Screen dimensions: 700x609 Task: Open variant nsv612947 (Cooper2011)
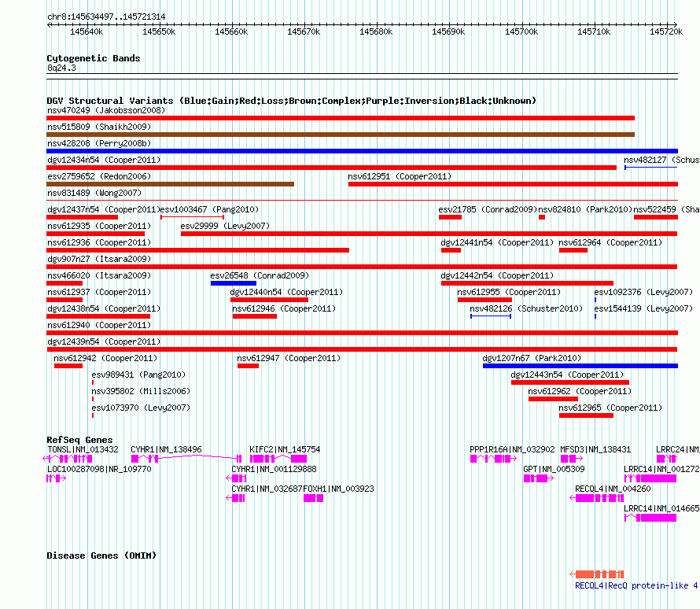point(289,359)
